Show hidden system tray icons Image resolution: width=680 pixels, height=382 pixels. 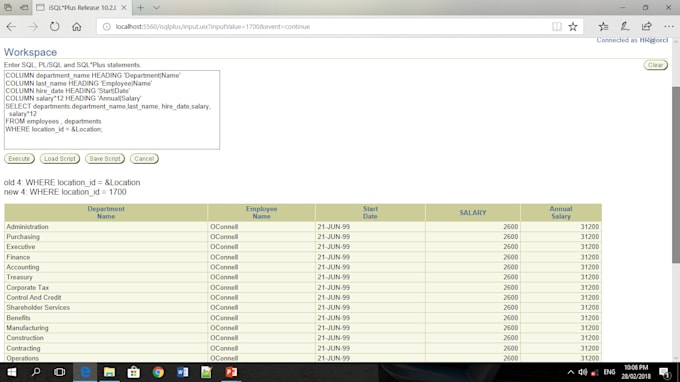point(571,372)
